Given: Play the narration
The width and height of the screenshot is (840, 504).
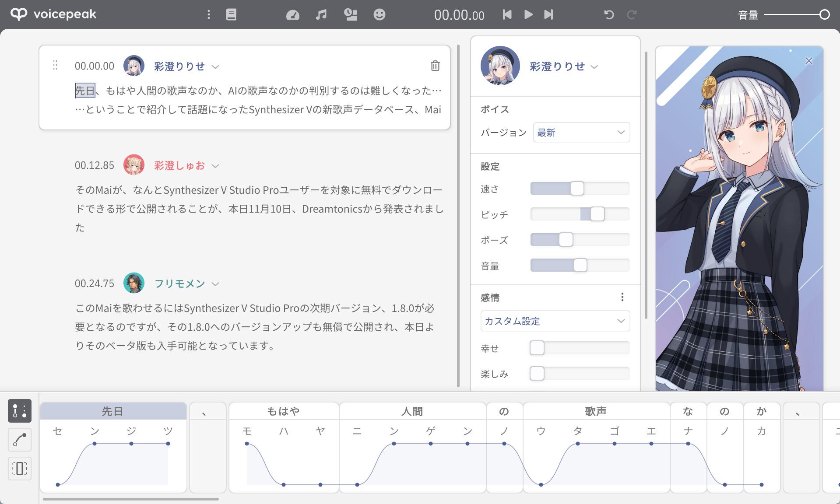Looking at the screenshot, I should [528, 15].
